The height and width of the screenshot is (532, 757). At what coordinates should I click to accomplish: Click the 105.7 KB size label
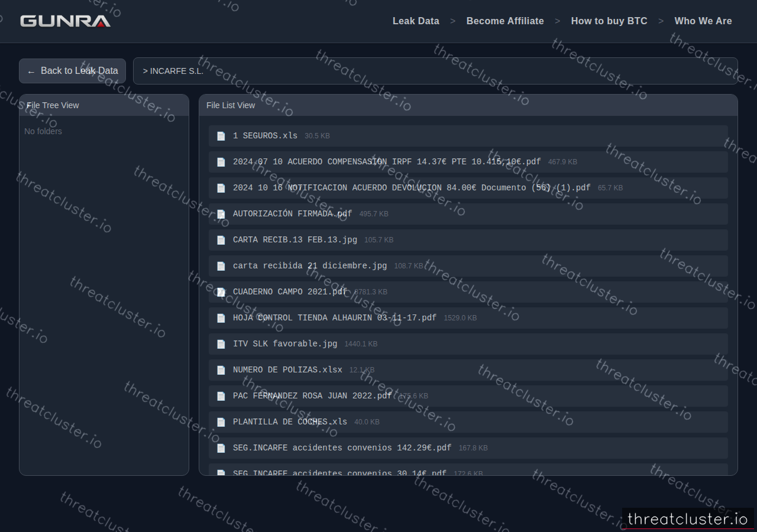click(x=378, y=240)
